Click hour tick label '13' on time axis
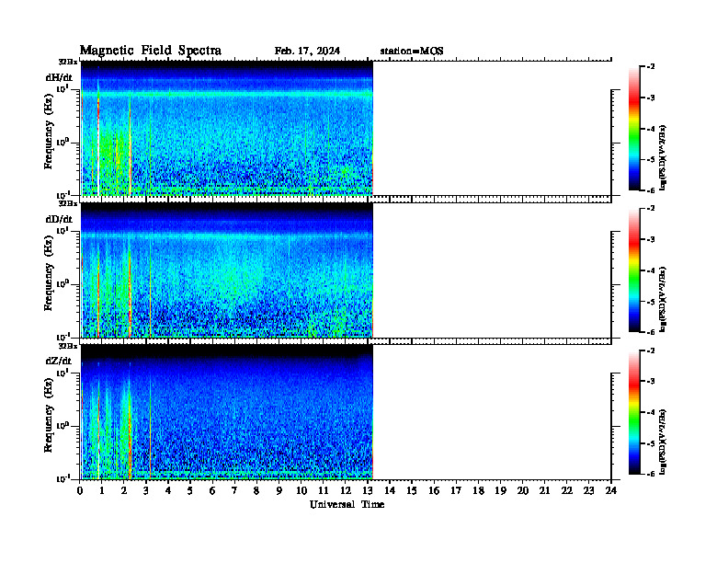Viewport: 728px width, 563px height. point(368,491)
